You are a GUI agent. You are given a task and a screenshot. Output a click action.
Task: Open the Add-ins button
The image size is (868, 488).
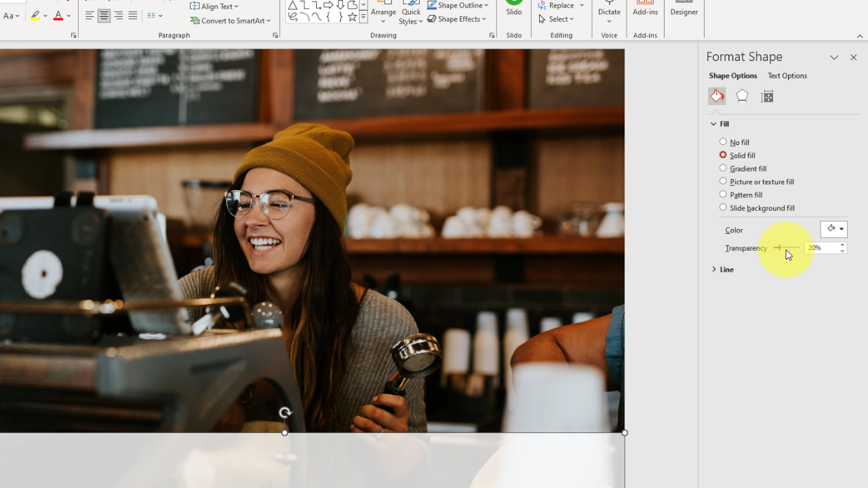(x=645, y=9)
